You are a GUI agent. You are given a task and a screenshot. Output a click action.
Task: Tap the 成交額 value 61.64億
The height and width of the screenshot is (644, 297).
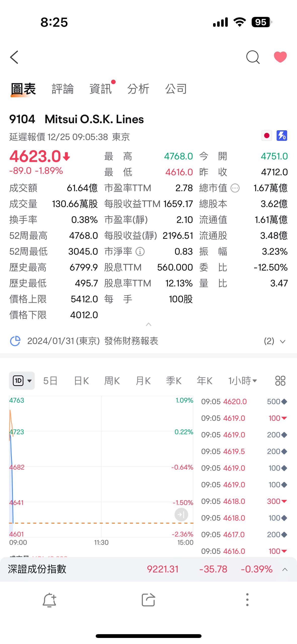click(82, 188)
